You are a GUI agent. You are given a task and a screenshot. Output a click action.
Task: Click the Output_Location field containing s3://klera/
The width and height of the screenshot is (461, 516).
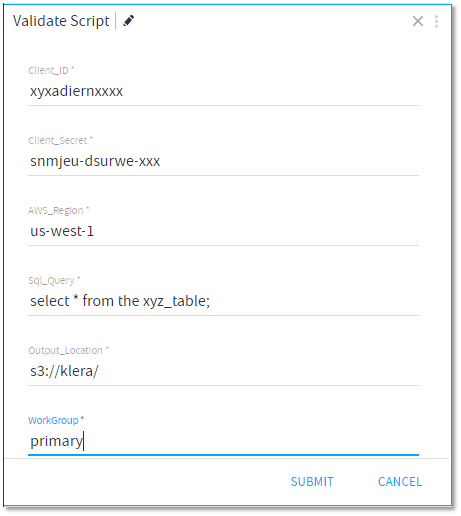pyautogui.click(x=223, y=371)
